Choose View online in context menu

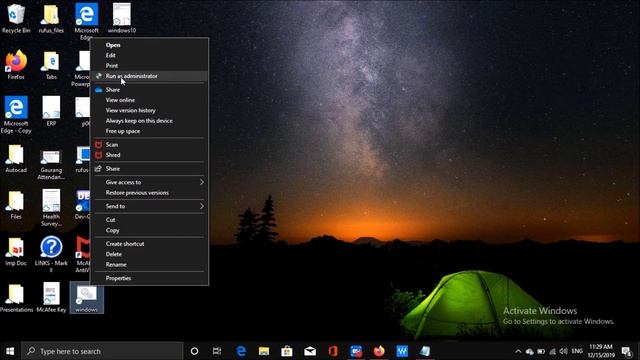coord(120,100)
